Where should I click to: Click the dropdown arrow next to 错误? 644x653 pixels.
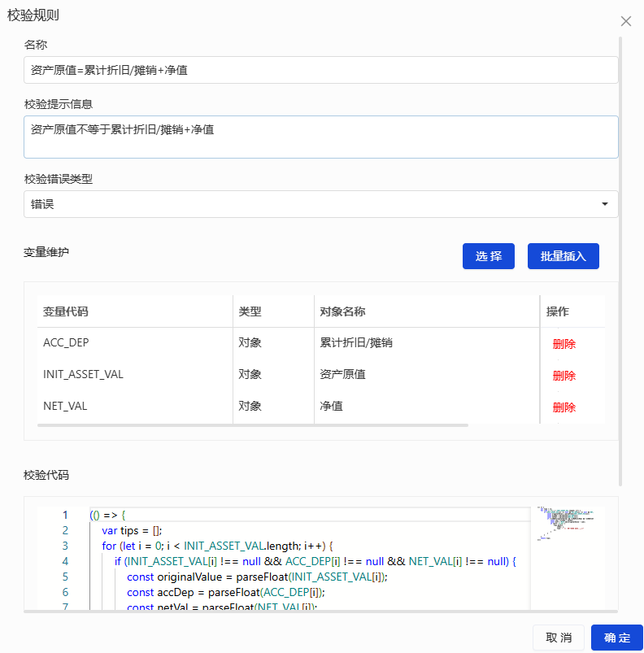click(604, 204)
